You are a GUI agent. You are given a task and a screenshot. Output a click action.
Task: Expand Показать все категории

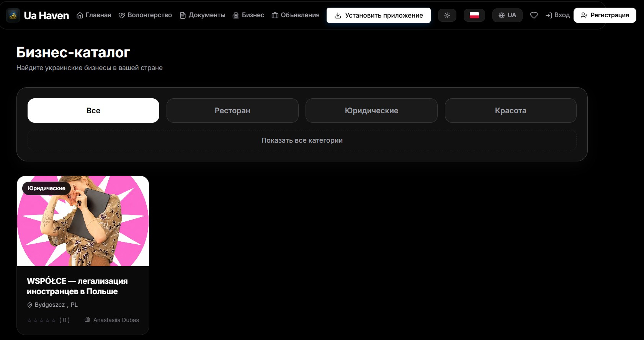302,140
